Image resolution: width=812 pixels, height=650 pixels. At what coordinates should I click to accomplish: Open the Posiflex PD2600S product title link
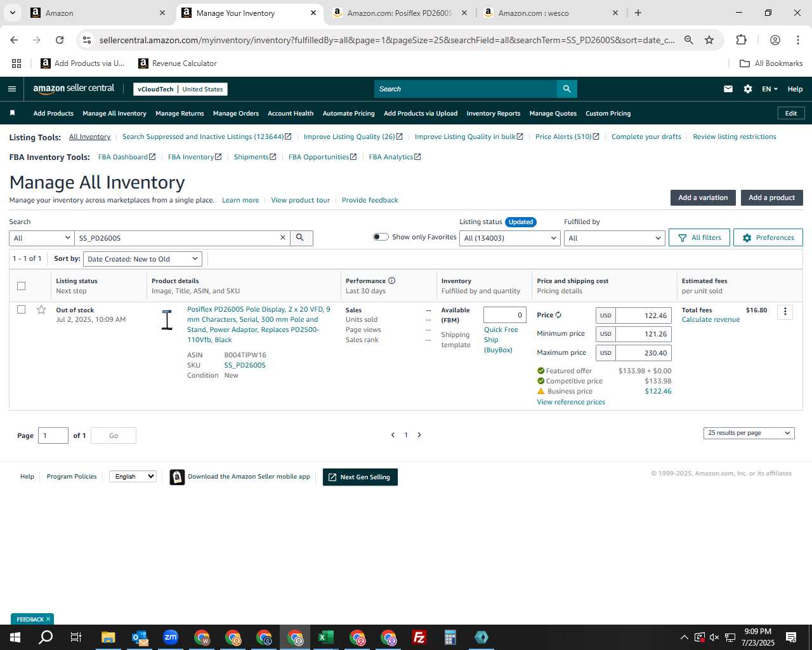pos(259,324)
